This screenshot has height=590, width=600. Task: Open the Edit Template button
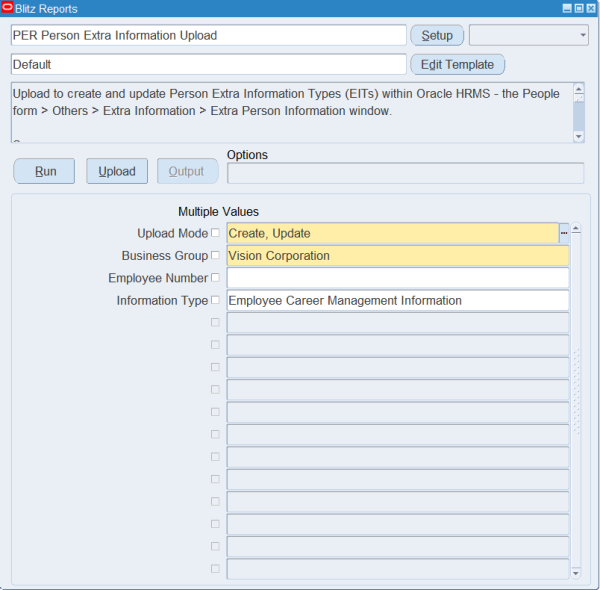coord(457,65)
